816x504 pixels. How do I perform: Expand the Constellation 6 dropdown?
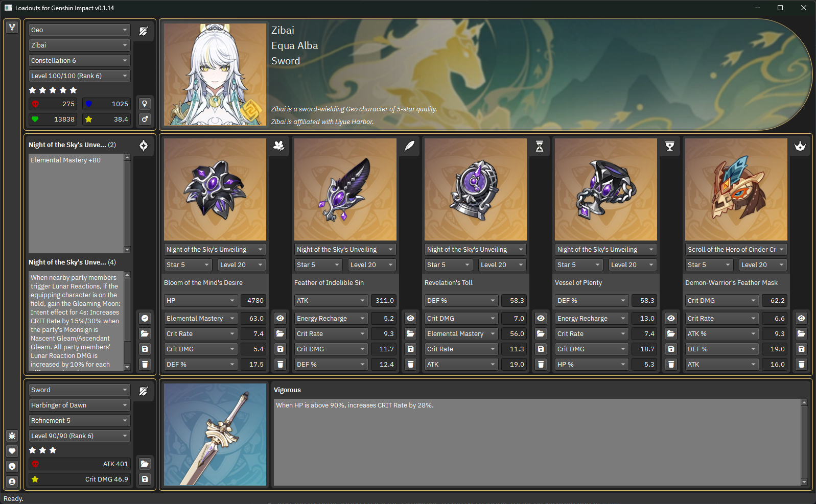(x=79, y=60)
